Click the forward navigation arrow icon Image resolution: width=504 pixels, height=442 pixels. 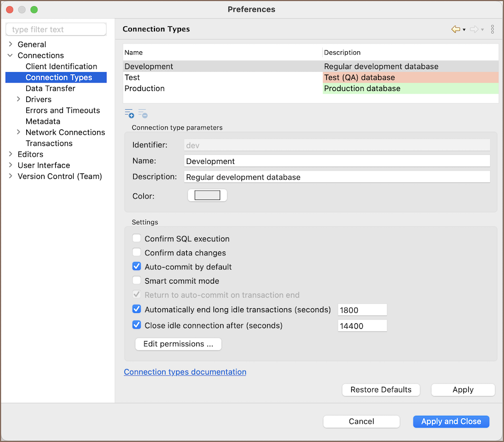[x=474, y=30]
